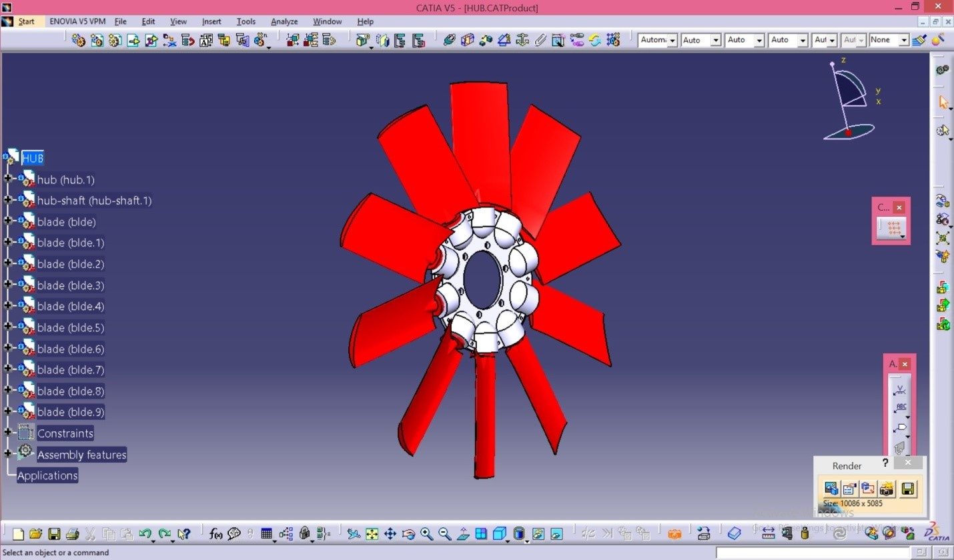Save the rendered image in Render panel
The image size is (954, 560).
click(907, 489)
